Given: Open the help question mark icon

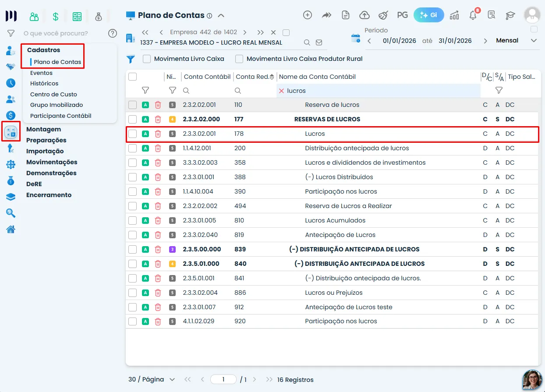Looking at the screenshot, I should point(113,33).
